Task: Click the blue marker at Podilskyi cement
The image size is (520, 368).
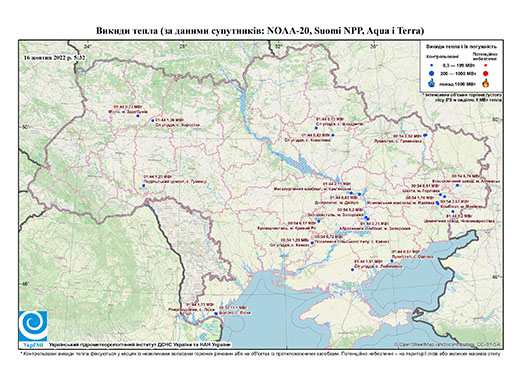Action: pyautogui.click(x=144, y=185)
